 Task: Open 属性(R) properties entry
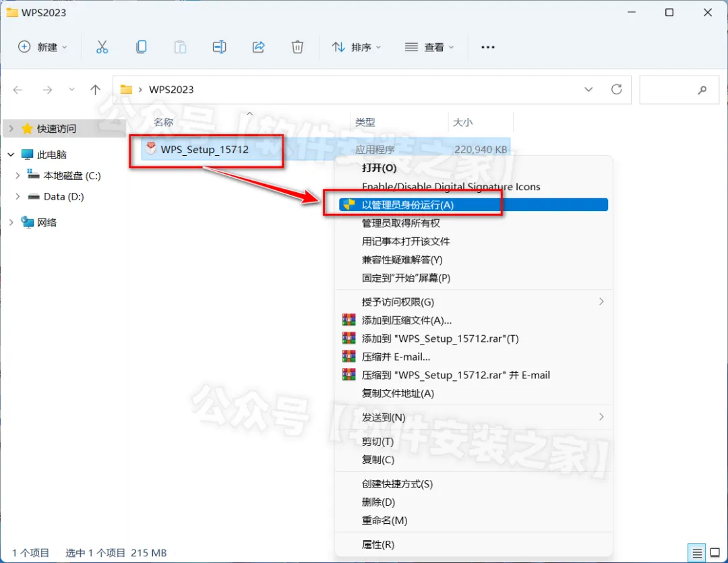click(474, 544)
